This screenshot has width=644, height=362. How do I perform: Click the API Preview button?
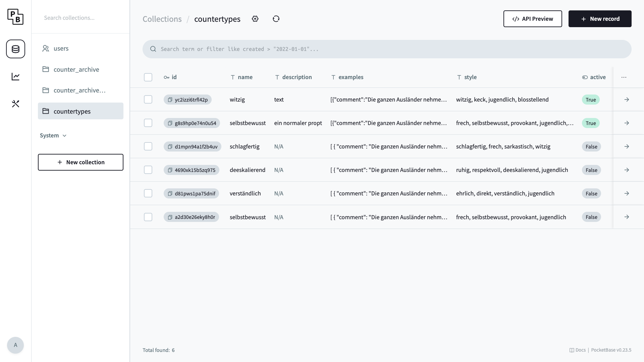[x=533, y=19]
